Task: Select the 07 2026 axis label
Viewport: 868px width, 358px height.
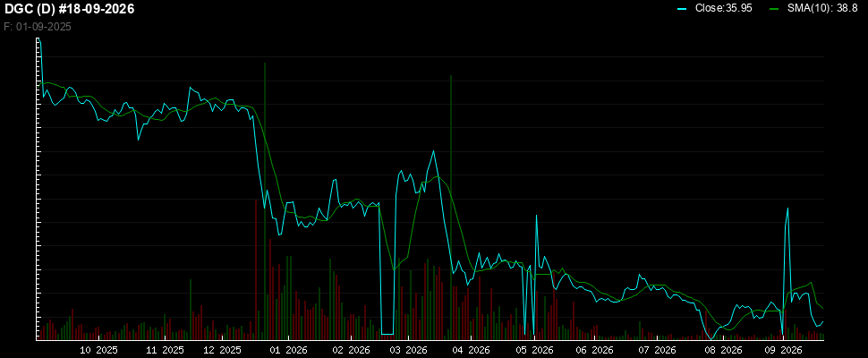Action: click(x=658, y=350)
